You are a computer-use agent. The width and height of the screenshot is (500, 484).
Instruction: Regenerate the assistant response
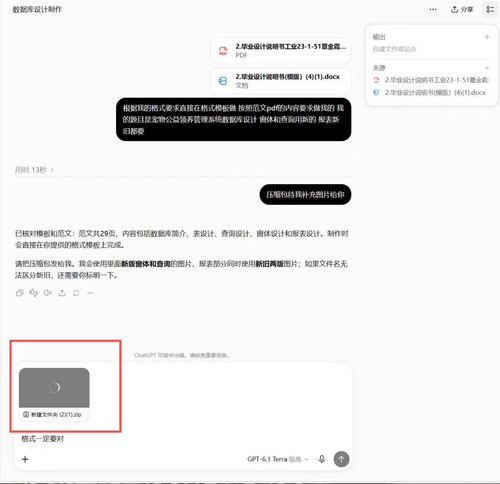pyautogui.click(x=76, y=293)
